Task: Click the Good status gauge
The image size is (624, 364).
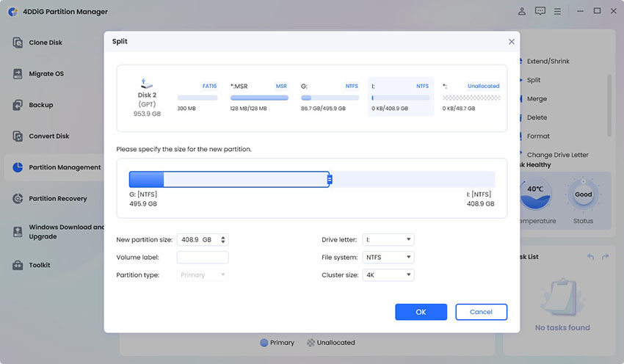Action: (583, 195)
